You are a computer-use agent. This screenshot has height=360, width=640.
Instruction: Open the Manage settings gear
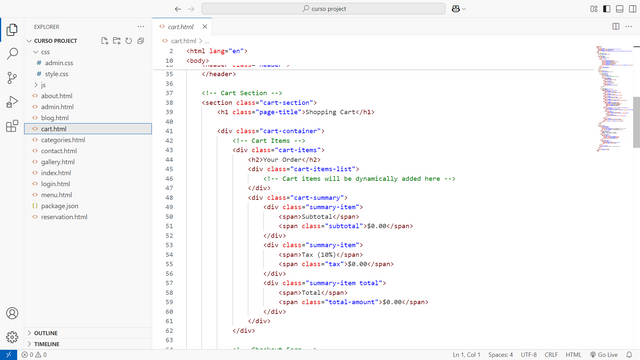point(12,337)
